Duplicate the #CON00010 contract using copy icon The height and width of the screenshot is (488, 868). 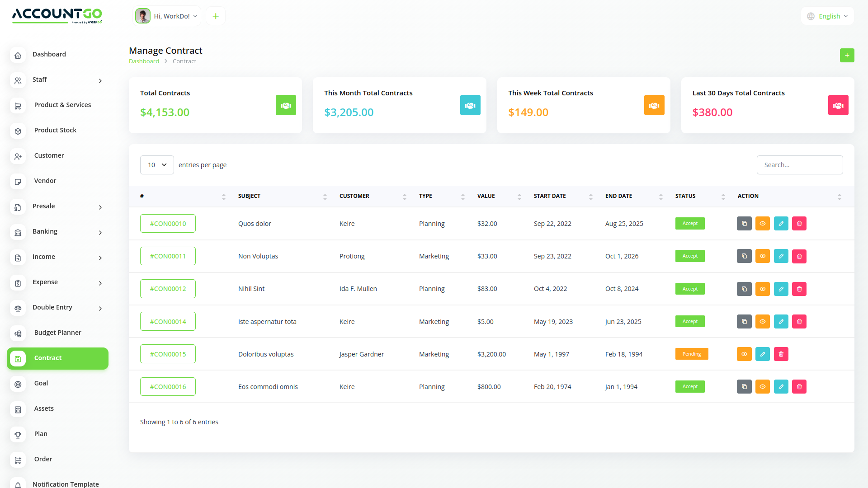click(x=744, y=223)
